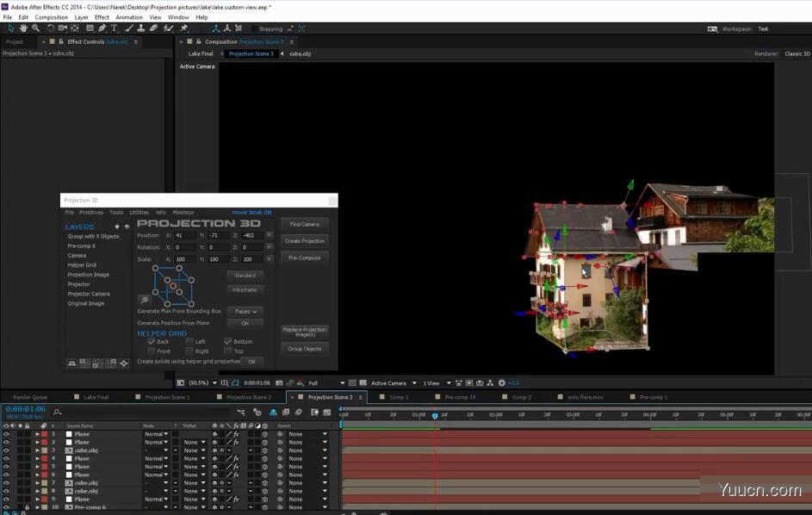Viewport: 812px width, 515px height.
Task: Open the Active Camera view dropdown
Action: 394,383
